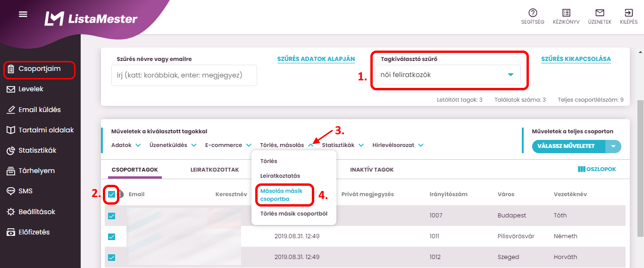Toggle the select-all members checkbox
The width and height of the screenshot is (644, 268).
click(111, 194)
